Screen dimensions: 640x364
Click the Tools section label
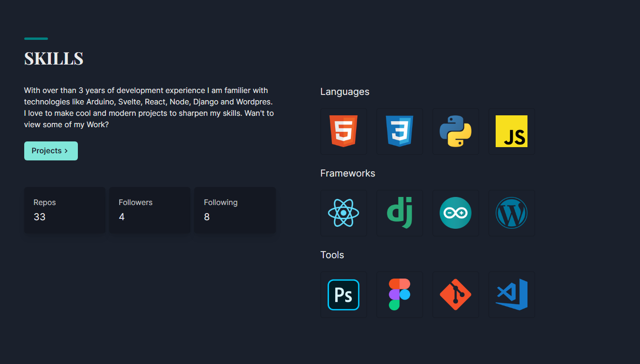[332, 255]
